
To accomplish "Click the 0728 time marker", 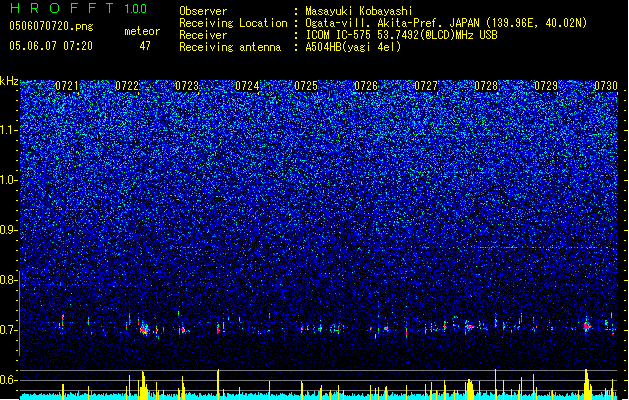I will point(486,86).
